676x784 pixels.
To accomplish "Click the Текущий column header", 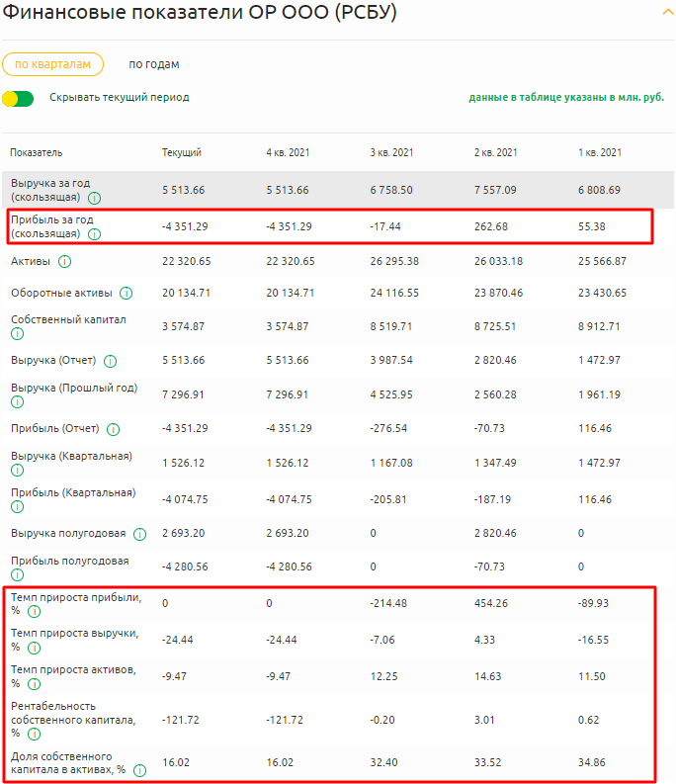I will [x=182, y=152].
